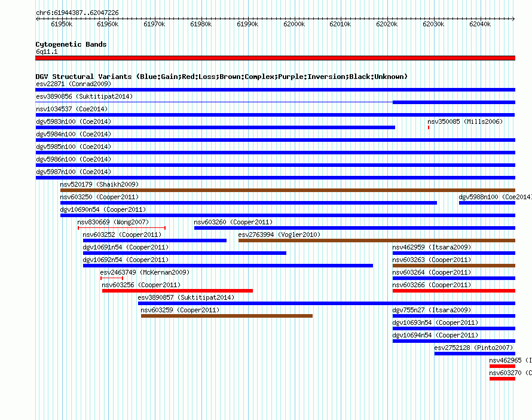
Task: Click the red 6q11.1 cytogenetic band
Action: (275, 58)
